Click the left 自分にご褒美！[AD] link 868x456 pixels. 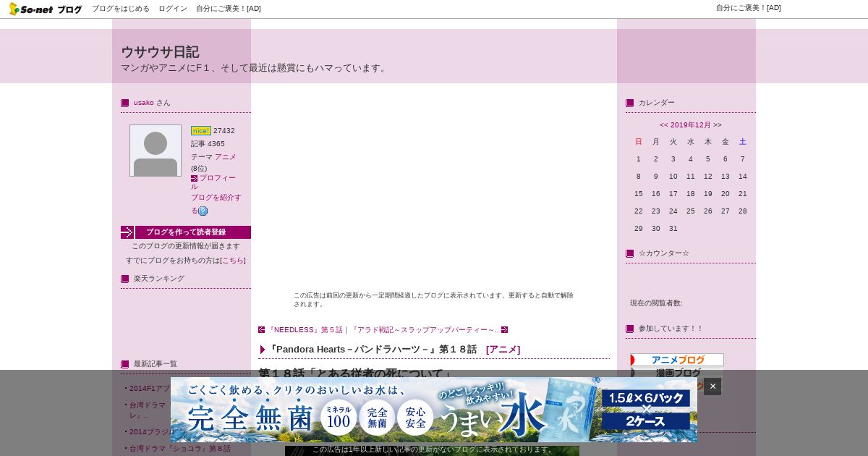[229, 9]
